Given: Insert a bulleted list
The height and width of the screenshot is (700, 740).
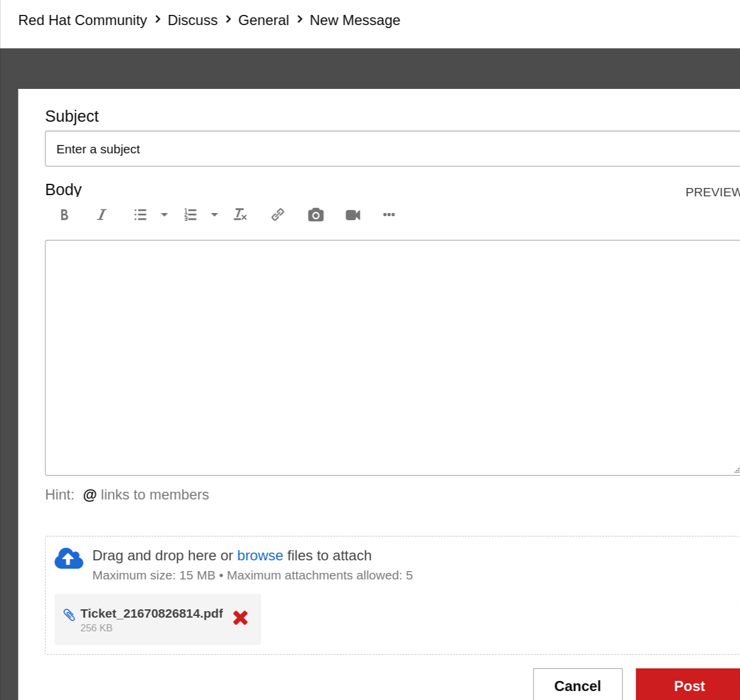Looking at the screenshot, I should [x=140, y=214].
